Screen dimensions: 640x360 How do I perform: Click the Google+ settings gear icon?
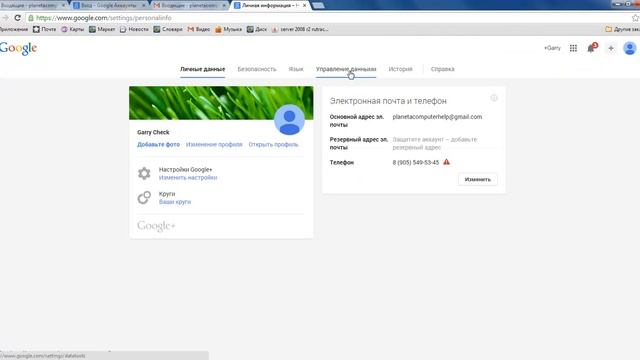(x=144, y=173)
